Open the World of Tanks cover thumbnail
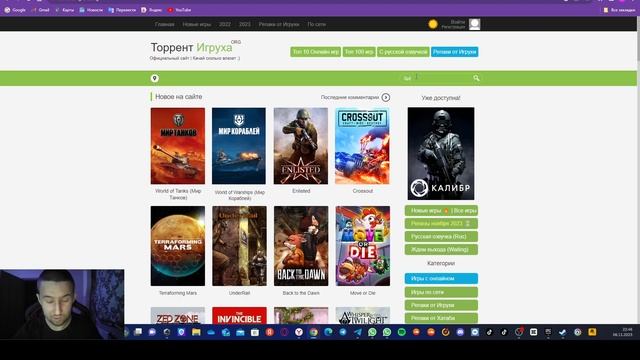 tap(178, 146)
